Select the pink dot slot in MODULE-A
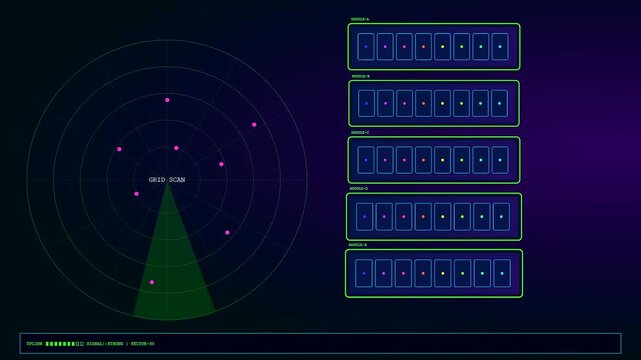The width and height of the screenshot is (641, 360). (x=404, y=47)
